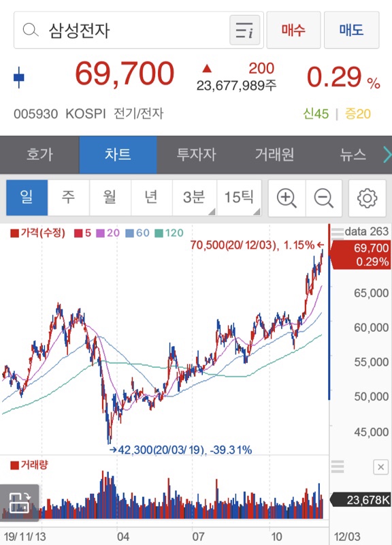
Task: Tap the 23,678K volume tag
Action: (x=361, y=500)
